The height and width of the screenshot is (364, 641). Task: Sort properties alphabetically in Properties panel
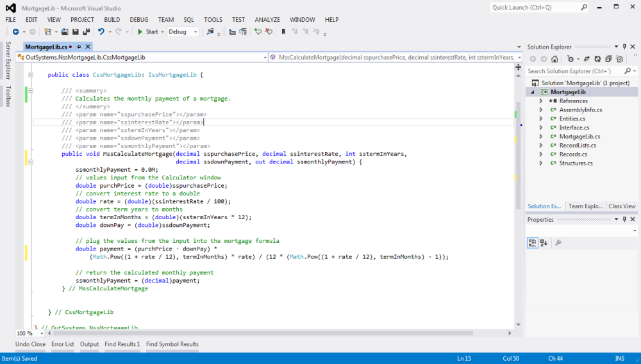[544, 243]
